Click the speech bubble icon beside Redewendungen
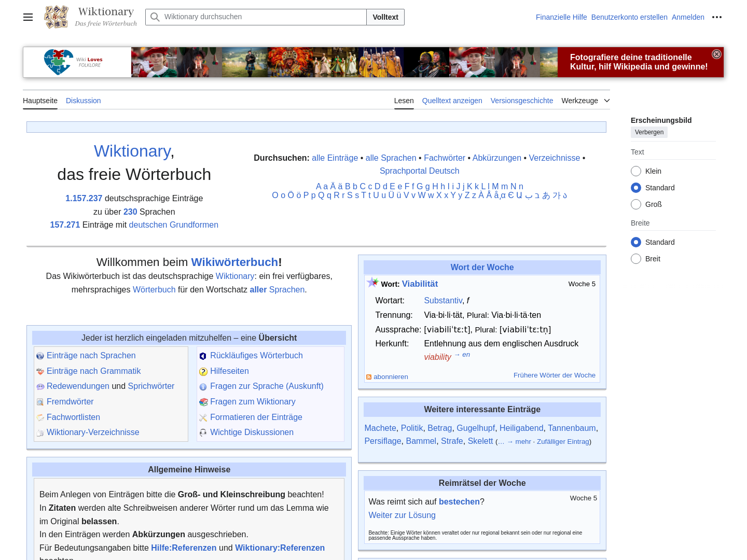This screenshot has height=560, width=747. [40, 387]
